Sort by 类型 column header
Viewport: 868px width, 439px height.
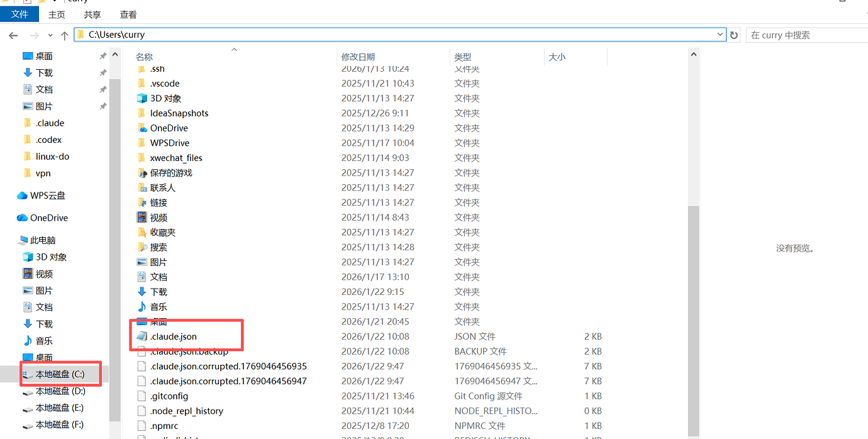tap(463, 57)
